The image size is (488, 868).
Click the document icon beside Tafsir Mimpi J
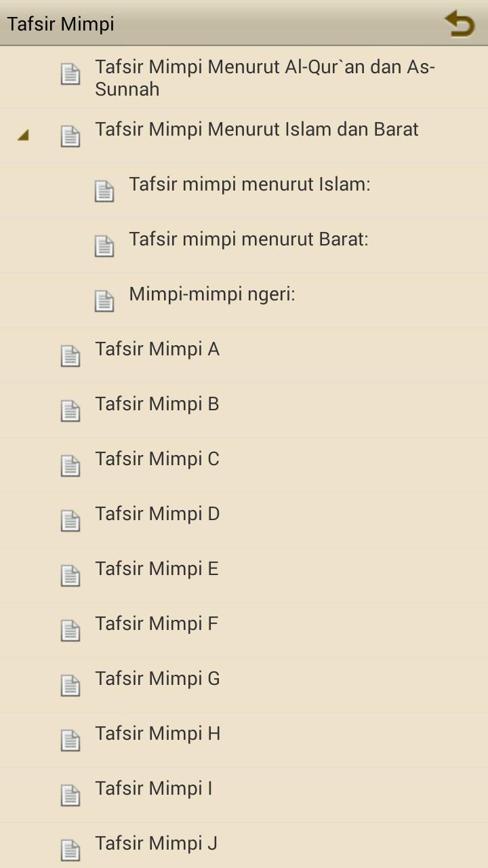70,850
